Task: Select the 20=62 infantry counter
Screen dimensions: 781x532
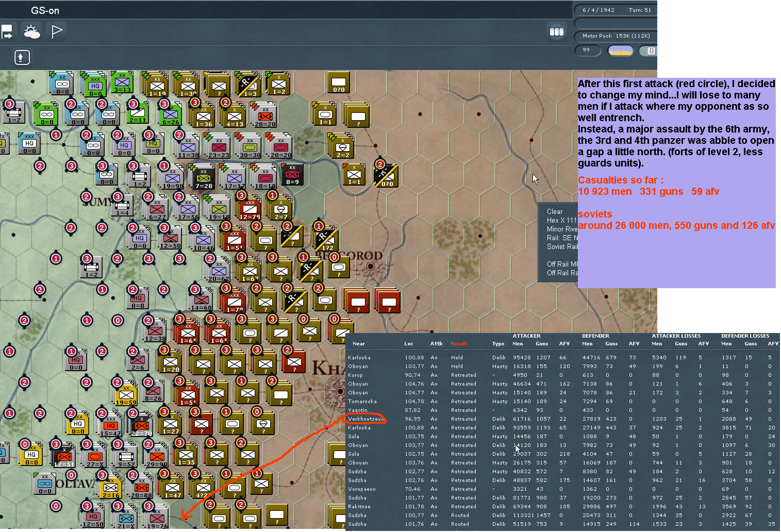Action: tap(219, 271)
